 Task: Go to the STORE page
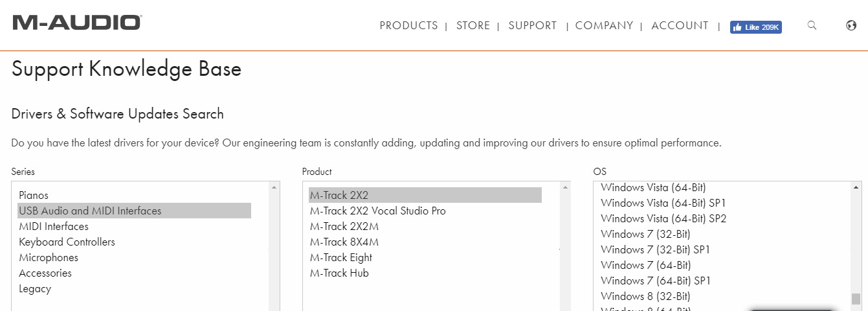click(x=473, y=26)
